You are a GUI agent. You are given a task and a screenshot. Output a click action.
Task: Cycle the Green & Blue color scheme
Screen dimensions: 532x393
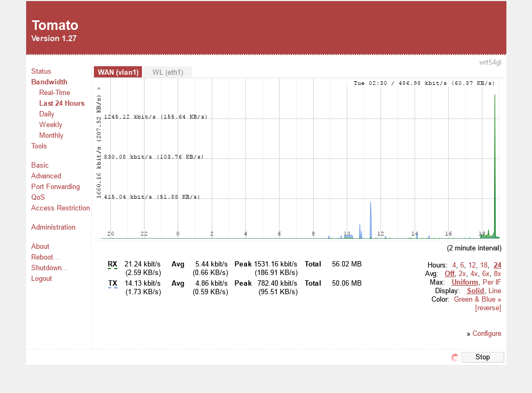coord(477,300)
